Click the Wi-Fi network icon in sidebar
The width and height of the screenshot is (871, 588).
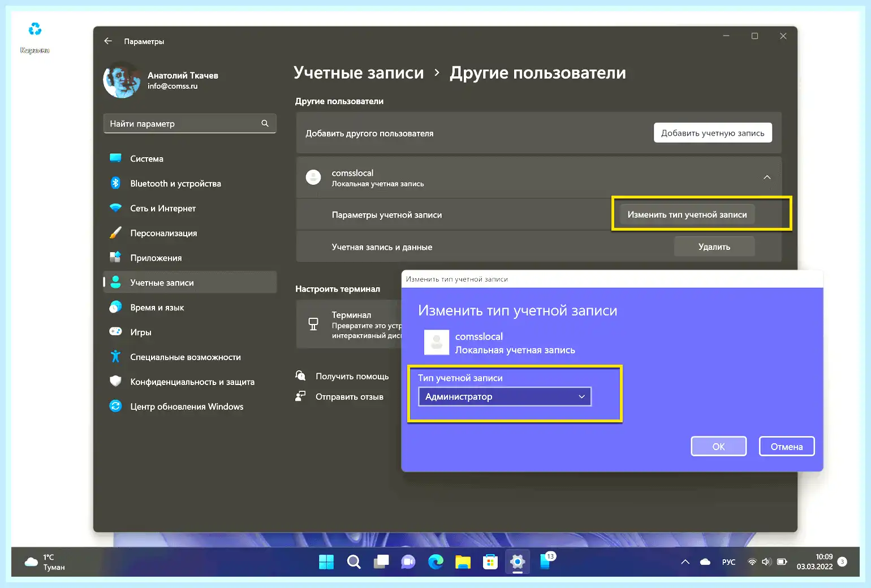115,207
